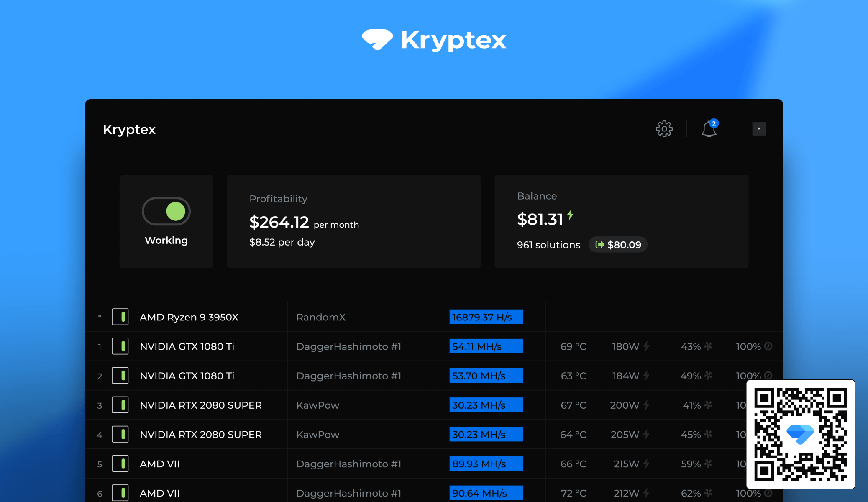868x502 pixels.
Task: Toggle the AMD VII device 5 switch
Action: coord(120,464)
